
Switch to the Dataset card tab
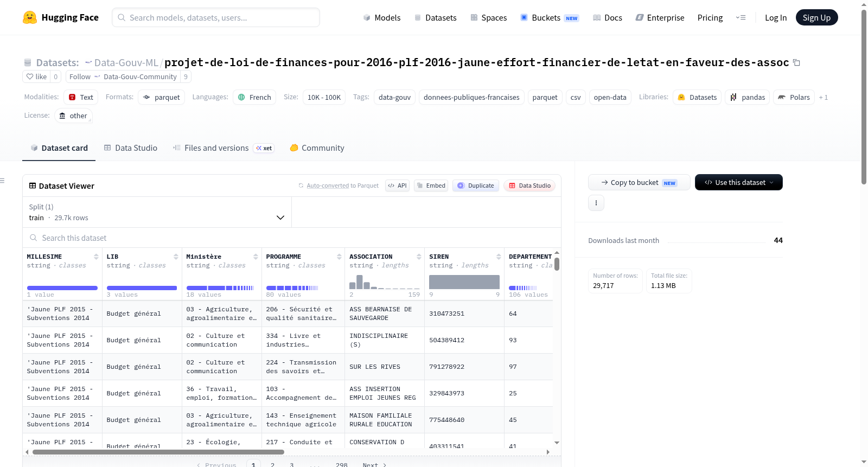click(59, 148)
